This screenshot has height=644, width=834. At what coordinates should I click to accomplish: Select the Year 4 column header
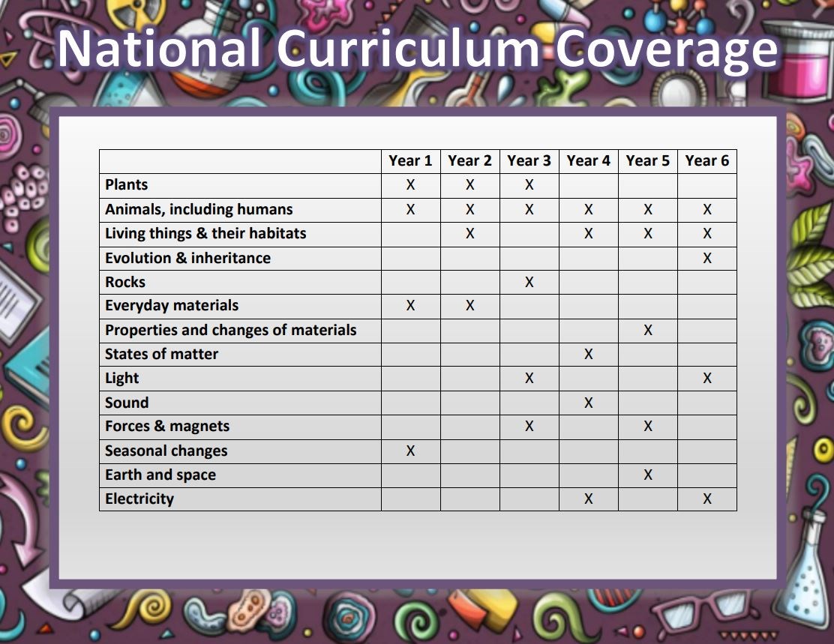click(x=588, y=160)
